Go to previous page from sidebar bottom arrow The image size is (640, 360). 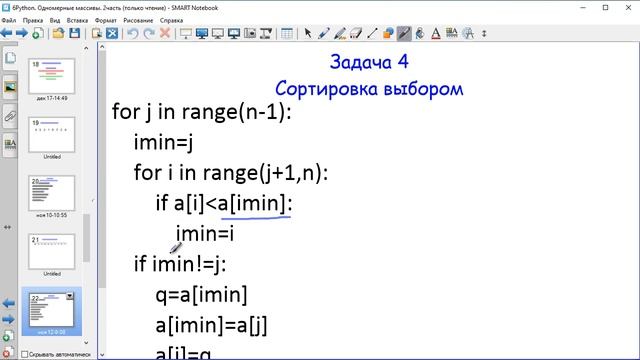pyautogui.click(x=8, y=303)
